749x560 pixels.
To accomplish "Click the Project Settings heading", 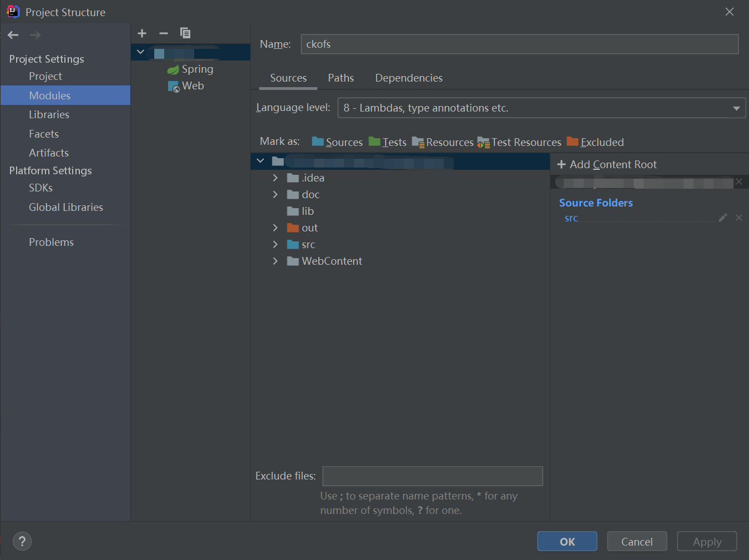I will [x=47, y=59].
